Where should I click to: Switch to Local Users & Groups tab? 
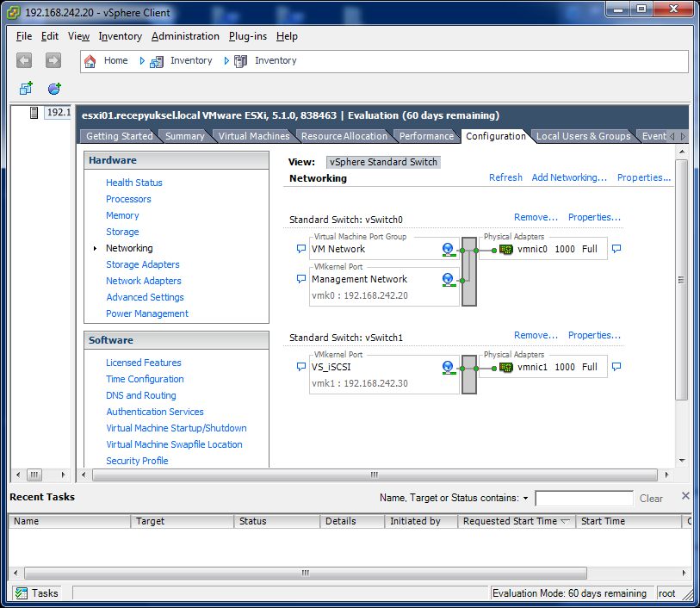583,136
